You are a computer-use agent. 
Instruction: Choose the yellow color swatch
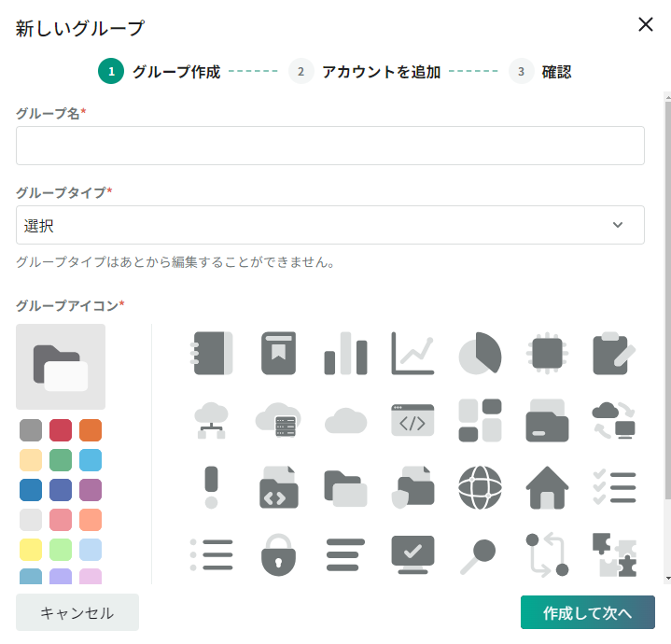31,550
